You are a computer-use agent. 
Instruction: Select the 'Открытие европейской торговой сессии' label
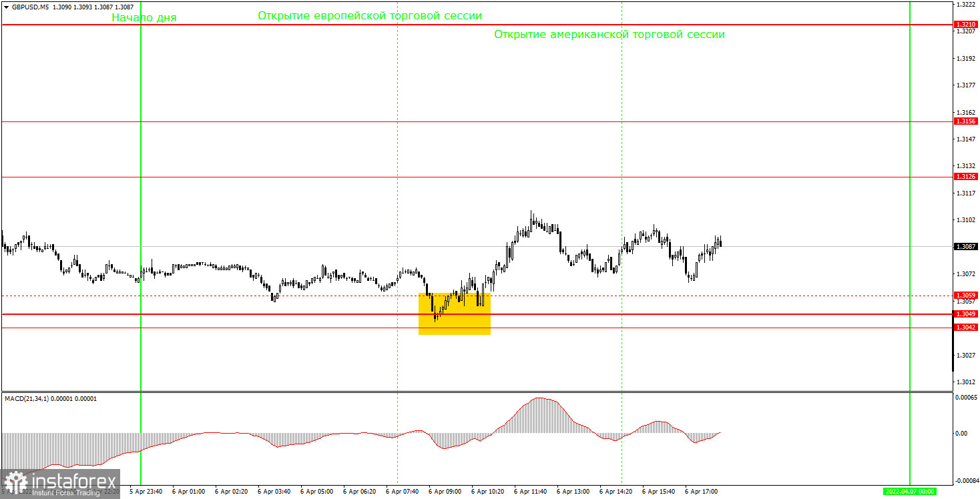pos(370,15)
